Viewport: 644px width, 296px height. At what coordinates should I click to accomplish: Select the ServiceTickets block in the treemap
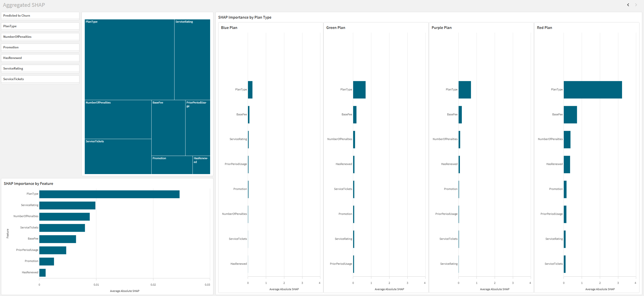click(118, 156)
